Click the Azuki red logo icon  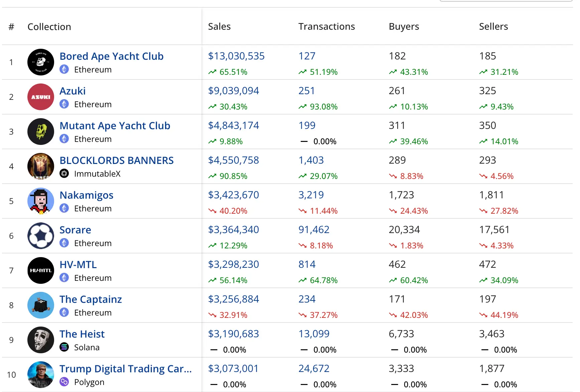click(x=41, y=97)
